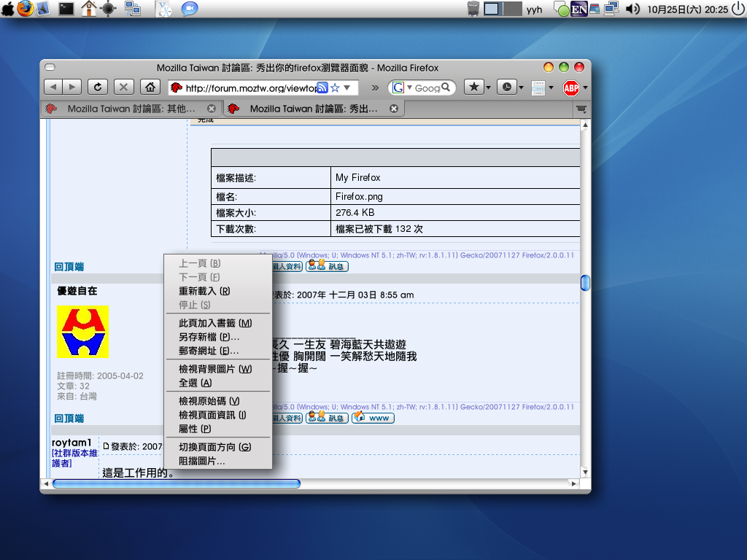Click the RSS feed icon in address bar
Image resolution: width=747 pixels, height=560 pixels.
click(x=322, y=87)
